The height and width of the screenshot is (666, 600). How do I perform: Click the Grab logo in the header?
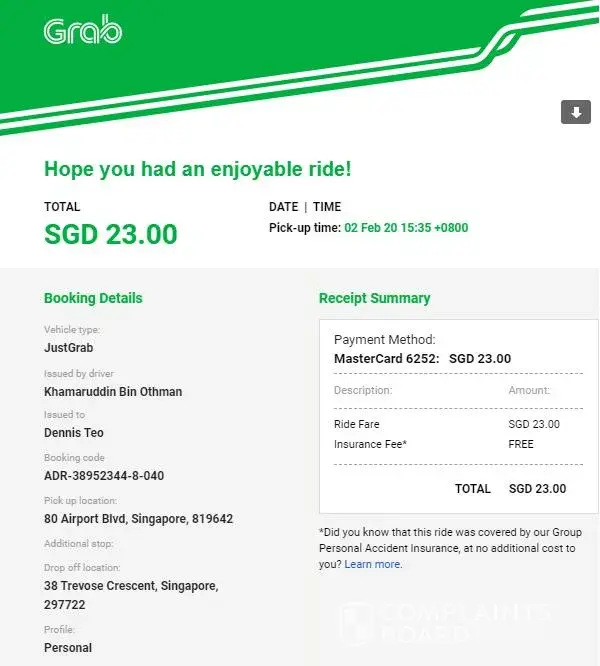coord(83,31)
